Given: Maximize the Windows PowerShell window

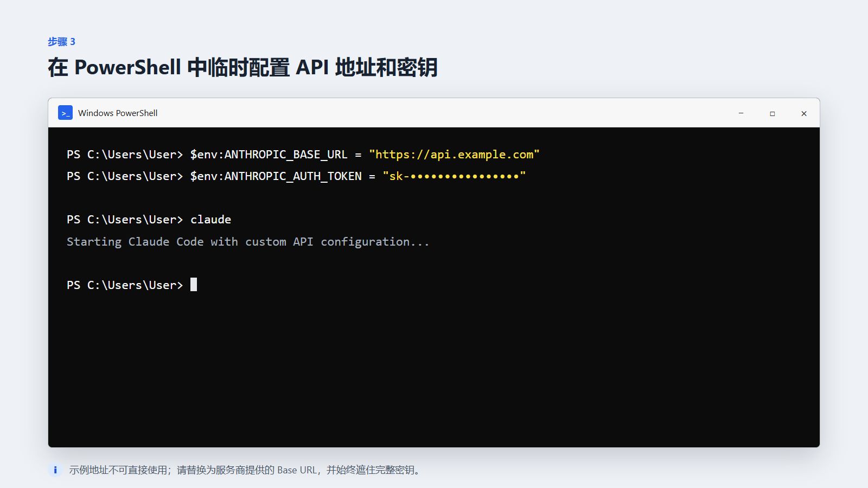Looking at the screenshot, I should click(x=773, y=113).
